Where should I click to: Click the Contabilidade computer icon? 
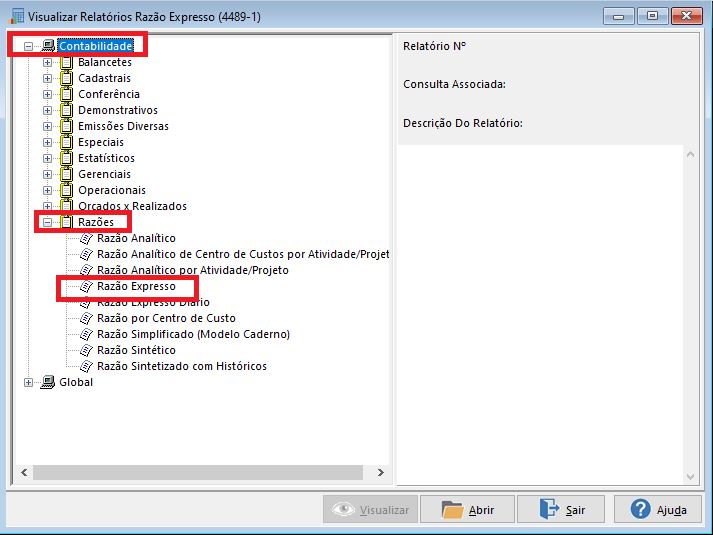tap(48, 46)
